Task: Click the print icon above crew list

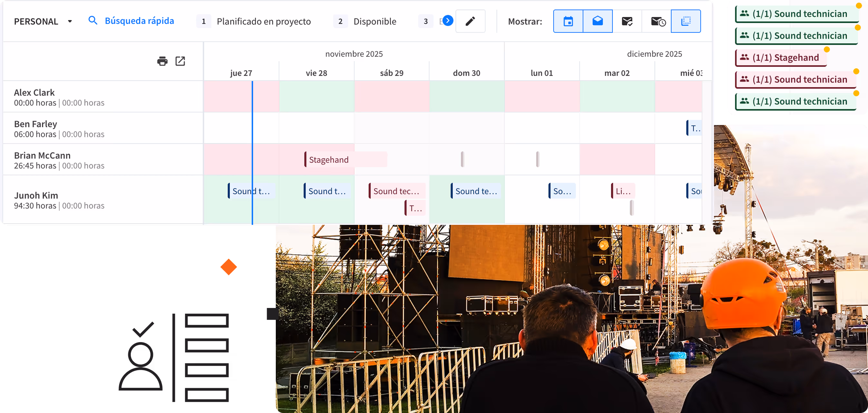Action: pyautogui.click(x=162, y=61)
